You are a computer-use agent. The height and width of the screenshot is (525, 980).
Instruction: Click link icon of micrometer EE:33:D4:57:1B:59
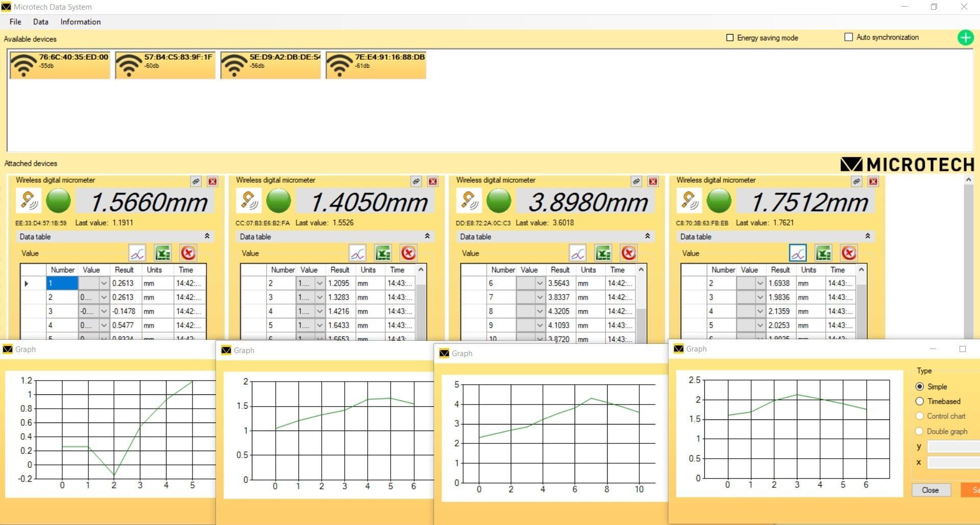point(196,181)
